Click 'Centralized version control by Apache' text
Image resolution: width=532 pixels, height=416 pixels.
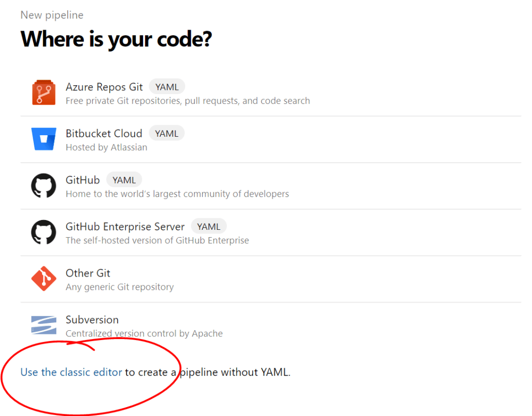tap(144, 333)
